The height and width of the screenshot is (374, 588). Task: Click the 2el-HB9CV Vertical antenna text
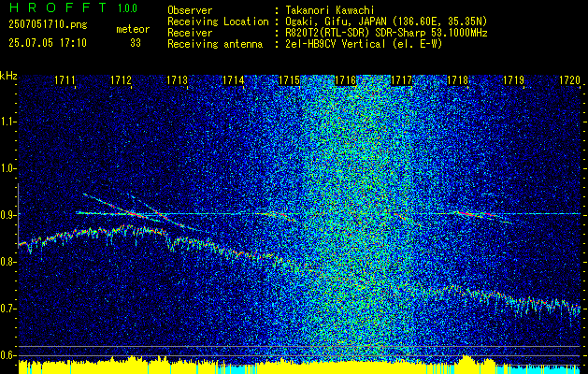pos(364,44)
